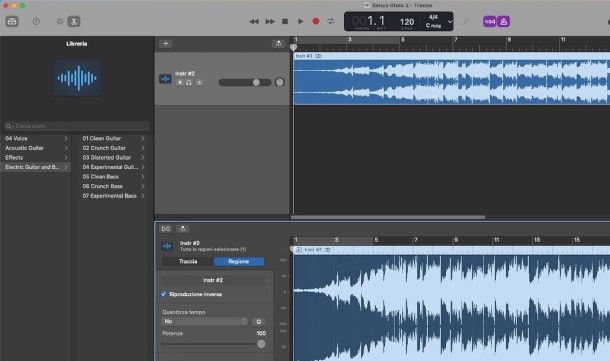Click the bar position 1.1 display
This screenshot has width=610, height=361.
(376, 20)
